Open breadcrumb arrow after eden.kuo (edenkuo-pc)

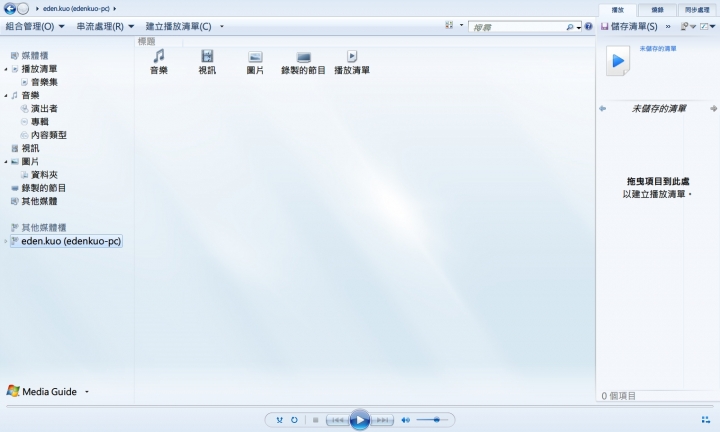pos(114,8)
